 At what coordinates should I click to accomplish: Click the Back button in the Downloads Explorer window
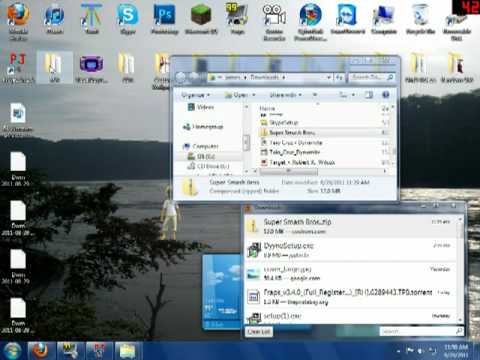click(180, 77)
